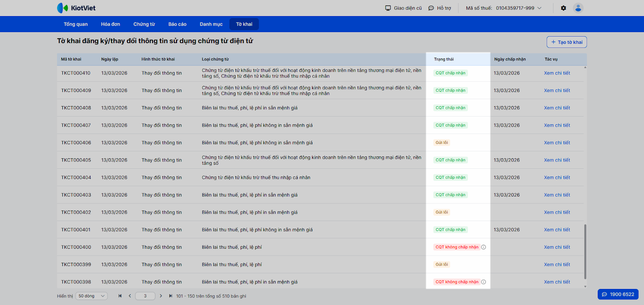Go to previous page arrow

130,296
